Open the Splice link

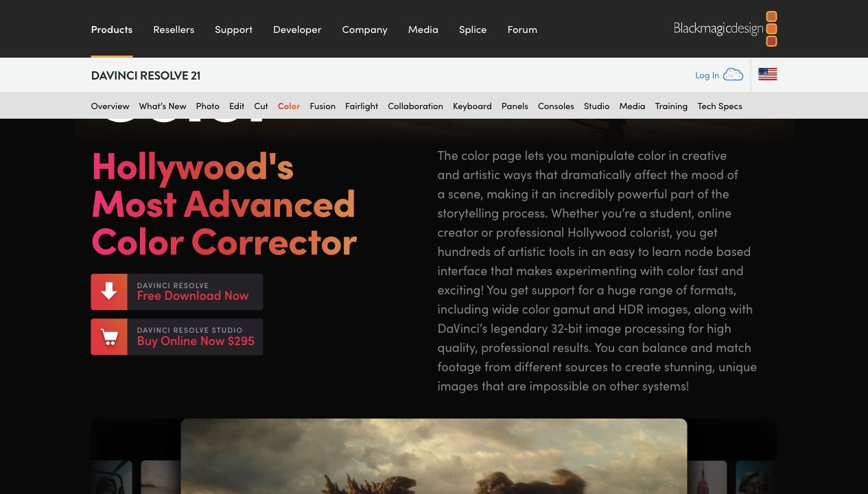(x=473, y=29)
